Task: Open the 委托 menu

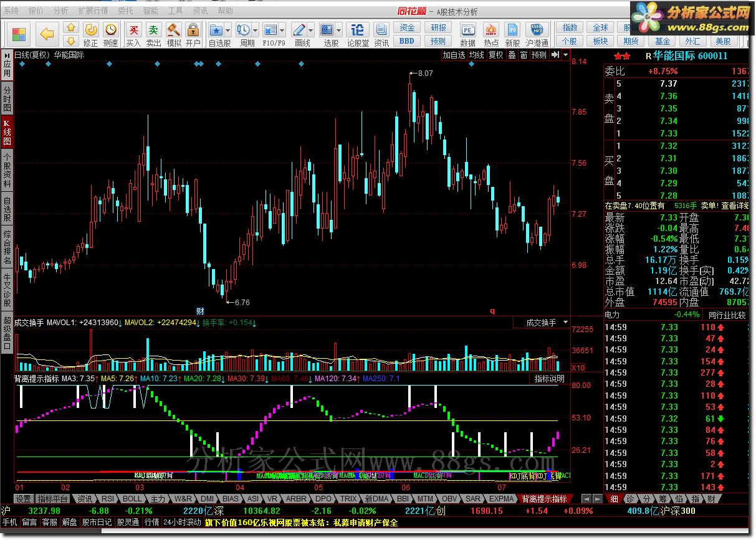Action: [125, 11]
